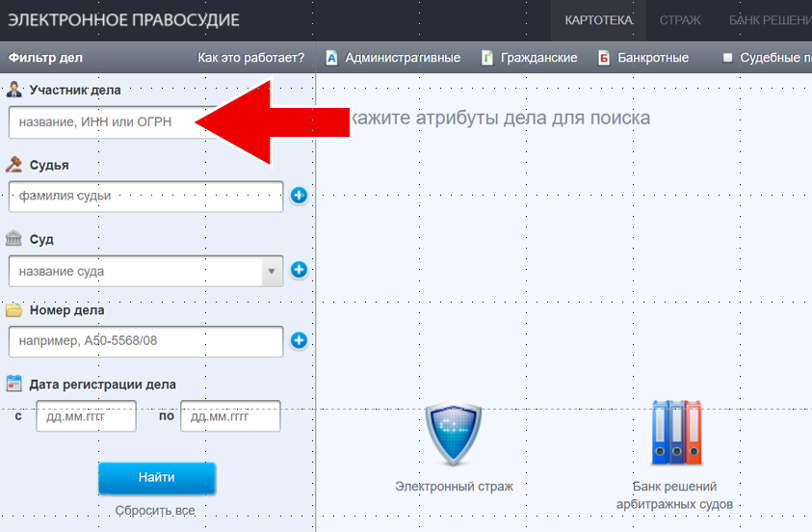Add another court with plus icon
The image size is (812, 532).
299,269
